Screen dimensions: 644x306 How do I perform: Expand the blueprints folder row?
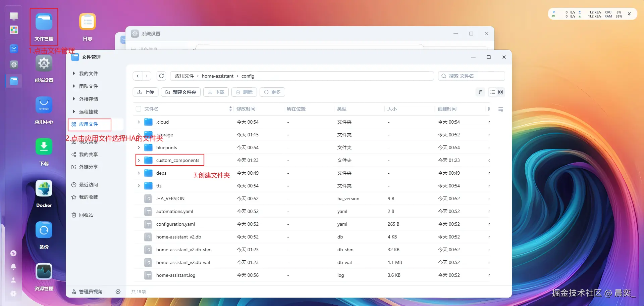(x=139, y=147)
